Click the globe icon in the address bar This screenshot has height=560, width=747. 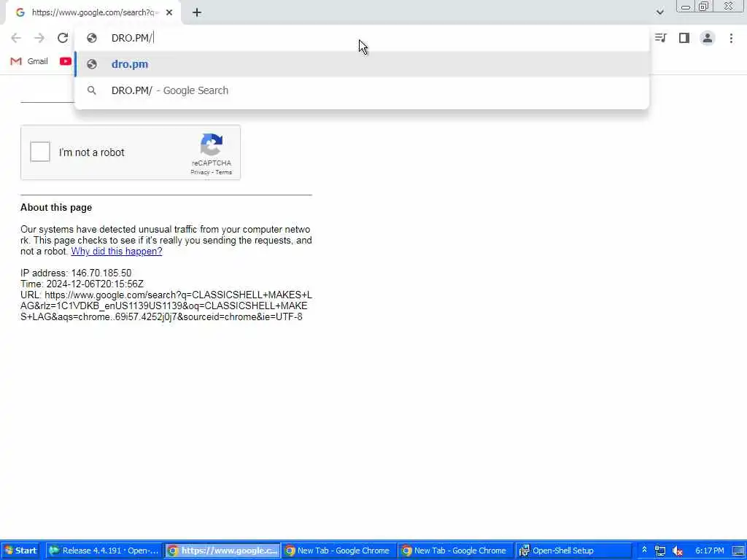click(92, 38)
